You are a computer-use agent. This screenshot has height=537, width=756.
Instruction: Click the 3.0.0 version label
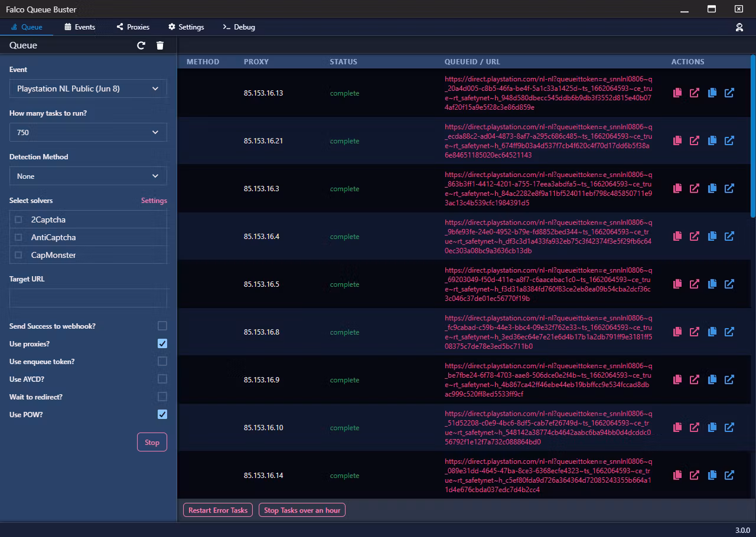click(742, 530)
